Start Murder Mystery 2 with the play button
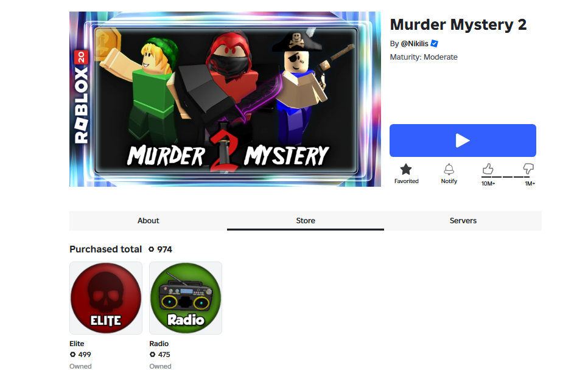 click(x=463, y=141)
